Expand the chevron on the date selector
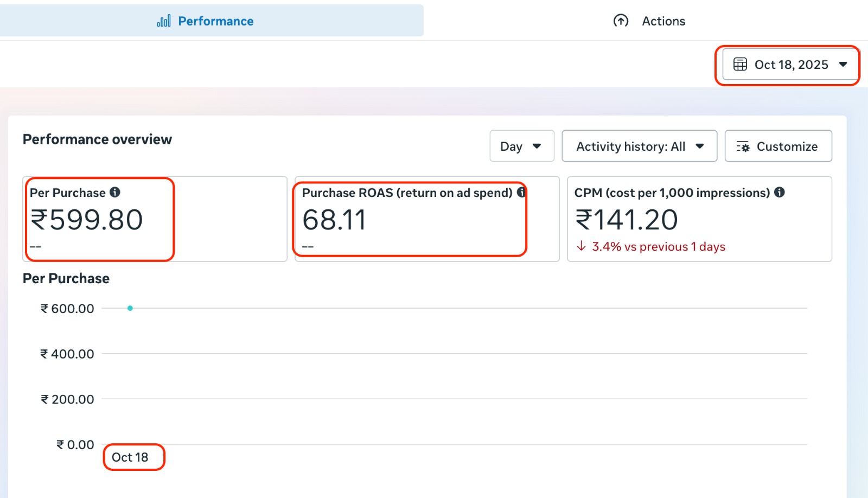 (844, 64)
